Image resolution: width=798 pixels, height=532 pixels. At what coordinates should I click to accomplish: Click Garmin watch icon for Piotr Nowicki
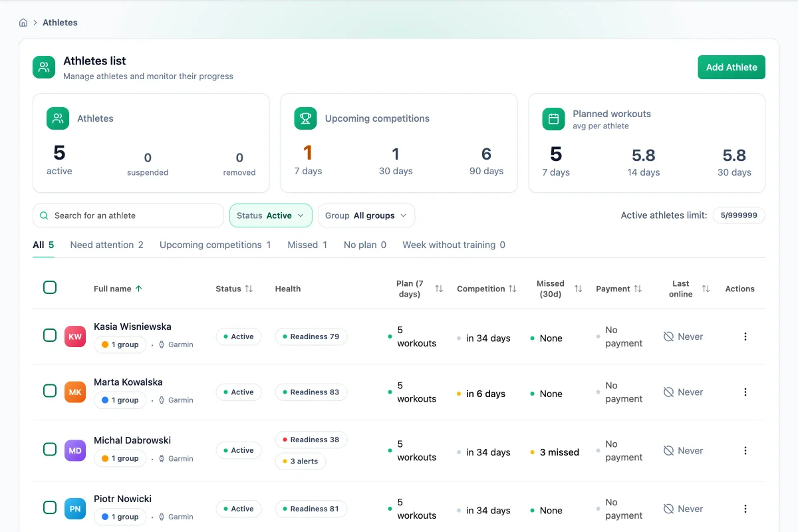pyautogui.click(x=162, y=517)
